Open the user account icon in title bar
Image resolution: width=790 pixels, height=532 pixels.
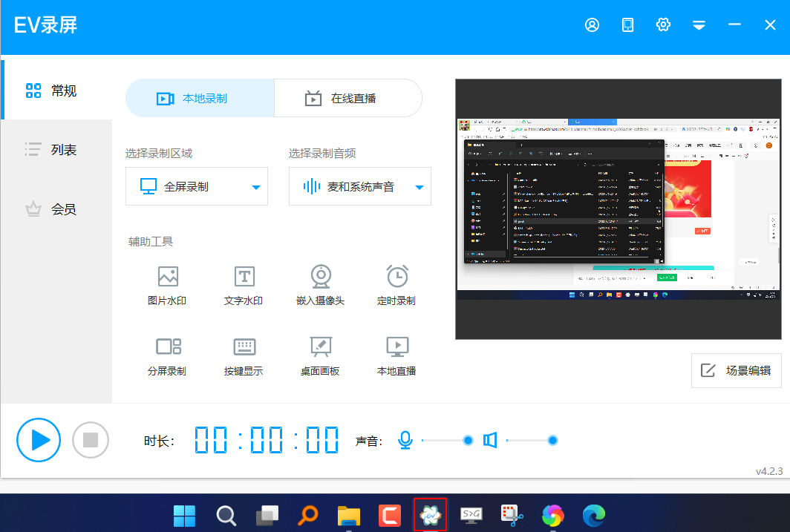(592, 24)
